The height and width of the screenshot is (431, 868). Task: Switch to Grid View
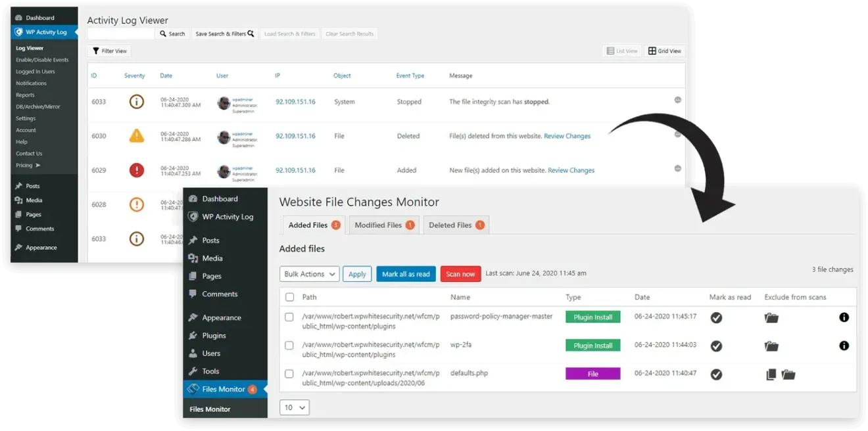tap(664, 51)
